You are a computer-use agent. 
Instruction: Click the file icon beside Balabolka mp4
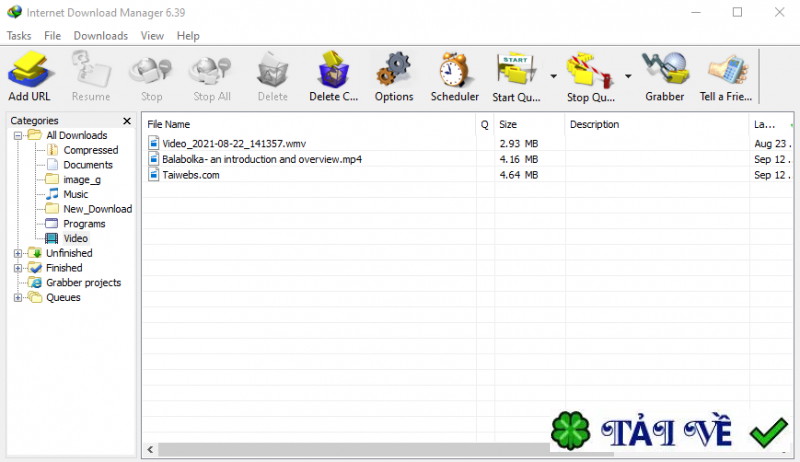point(154,159)
